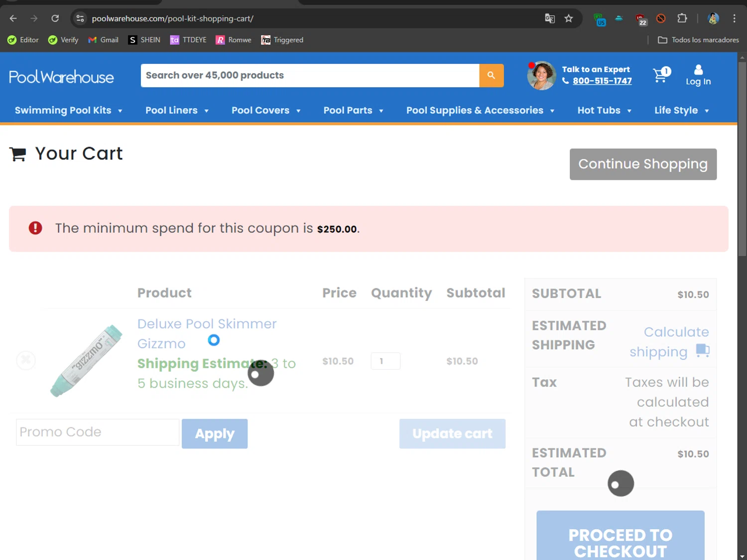Click the Continue Shopping button
Screen dimensions: 747x560
[643, 164]
